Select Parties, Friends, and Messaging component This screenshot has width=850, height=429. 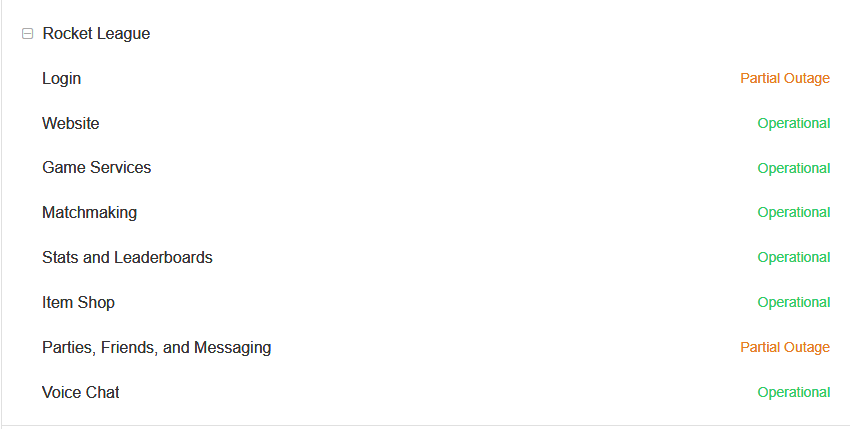(x=156, y=347)
